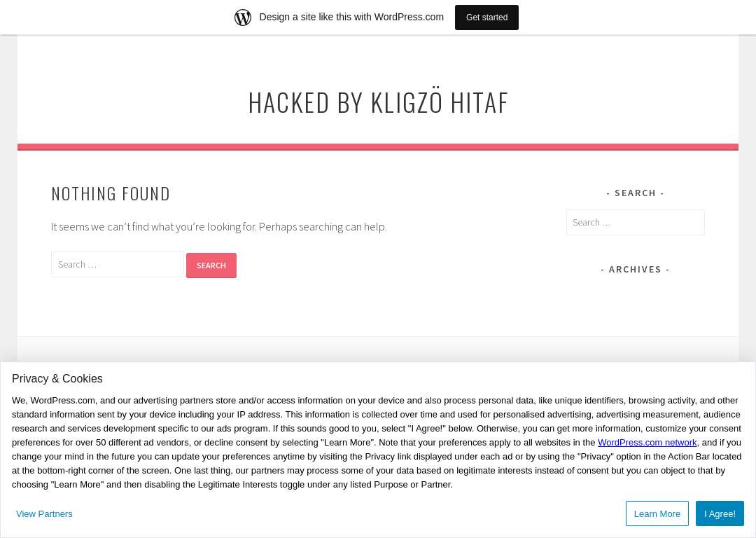Image resolution: width=756 pixels, height=538 pixels.
Task: Click the Nothing Found heading
Action: [111, 193]
